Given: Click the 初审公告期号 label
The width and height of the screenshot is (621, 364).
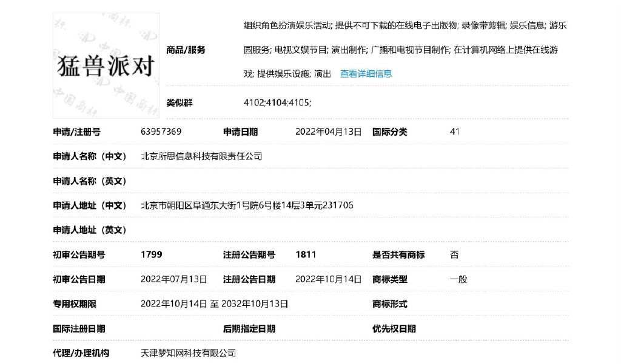Looking at the screenshot, I should pyautogui.click(x=79, y=255).
